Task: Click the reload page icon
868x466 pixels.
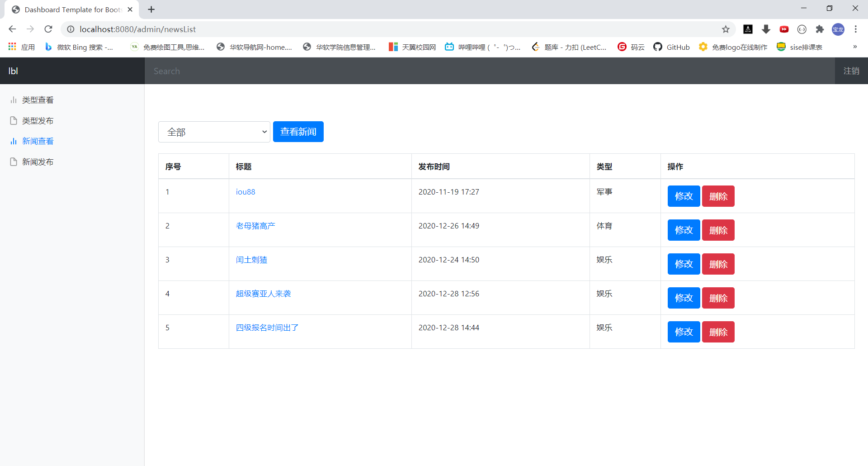Action: point(48,29)
